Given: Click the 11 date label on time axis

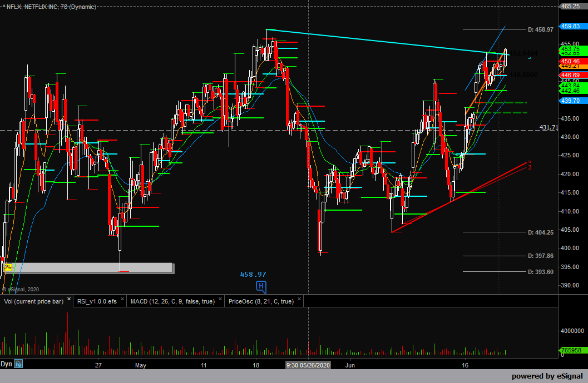Looking at the screenshot, I should (x=204, y=365).
